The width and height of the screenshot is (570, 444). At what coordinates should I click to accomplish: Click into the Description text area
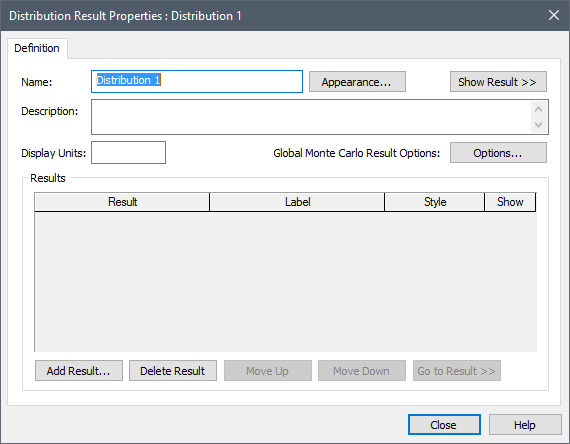311,117
